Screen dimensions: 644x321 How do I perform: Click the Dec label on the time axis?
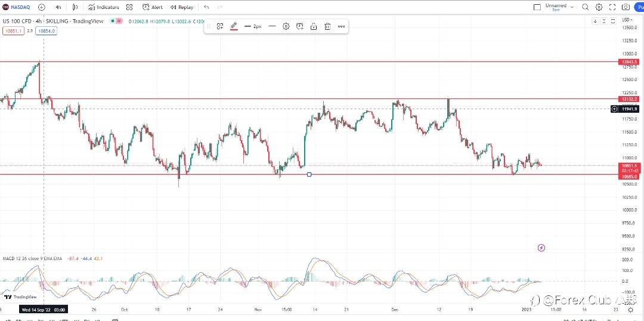coord(395,310)
